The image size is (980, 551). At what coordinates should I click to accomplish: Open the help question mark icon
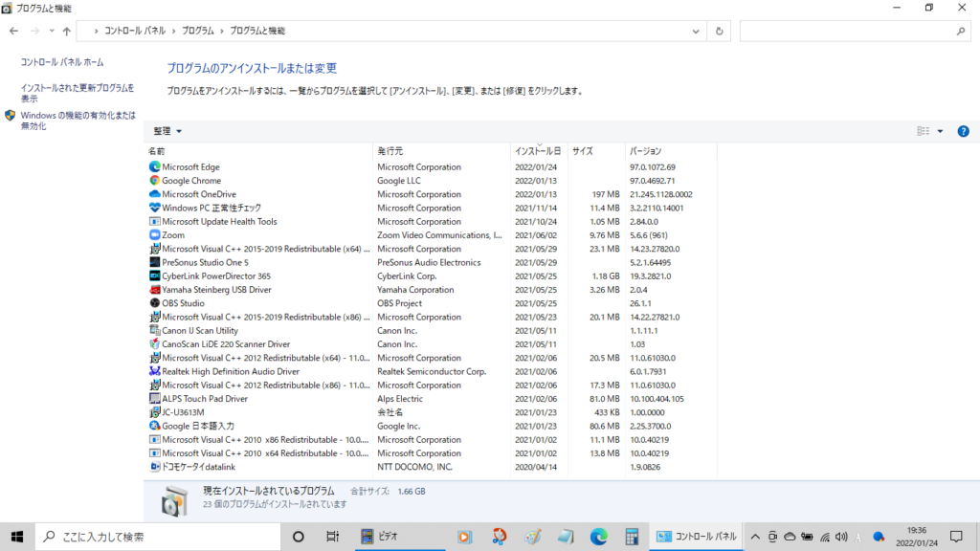pos(963,131)
